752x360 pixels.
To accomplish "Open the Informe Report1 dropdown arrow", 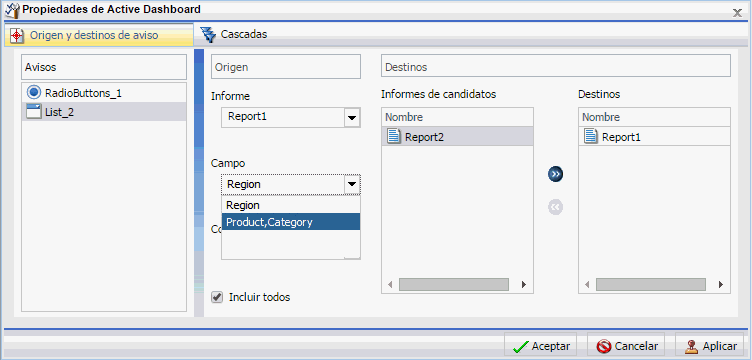I will (352, 117).
